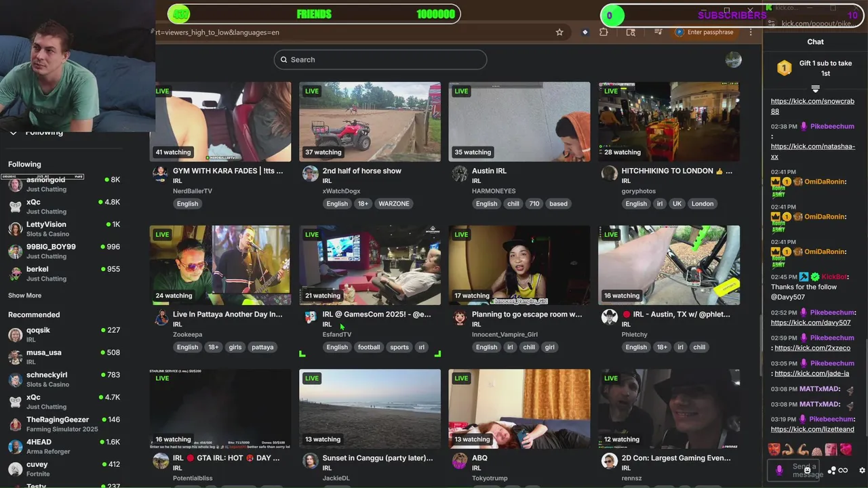Screen dimensions: 868x488
Task: Click Zookeepa channel name
Action: pos(187,334)
